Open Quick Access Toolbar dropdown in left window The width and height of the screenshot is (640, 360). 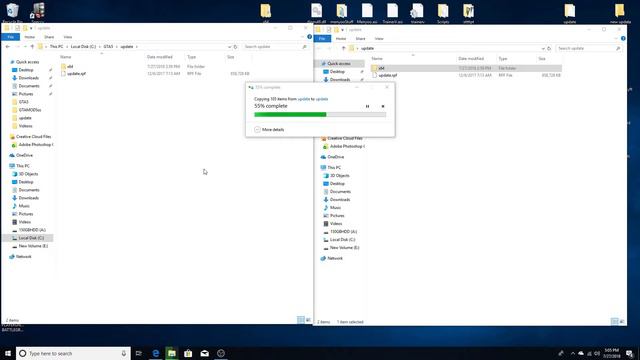coord(31,28)
